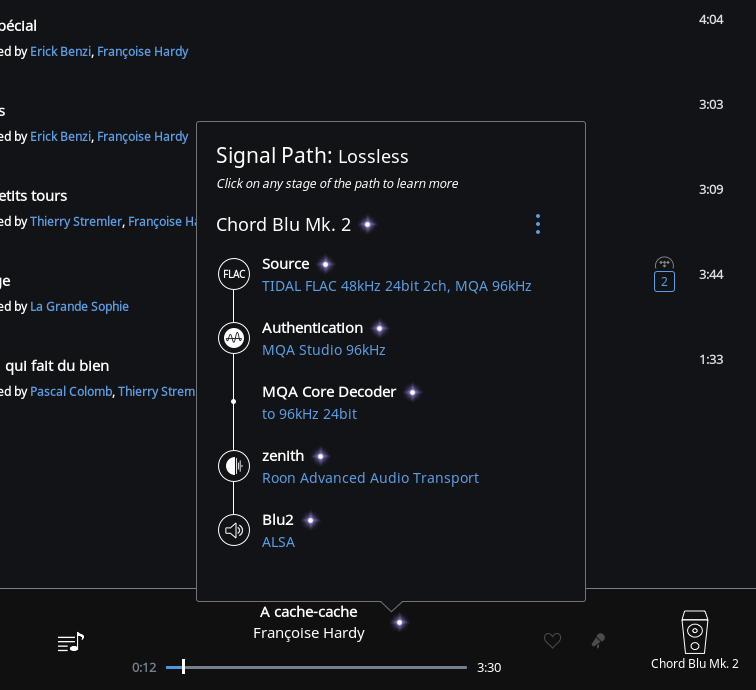Click the zenith Roon transport icon

click(x=234, y=466)
